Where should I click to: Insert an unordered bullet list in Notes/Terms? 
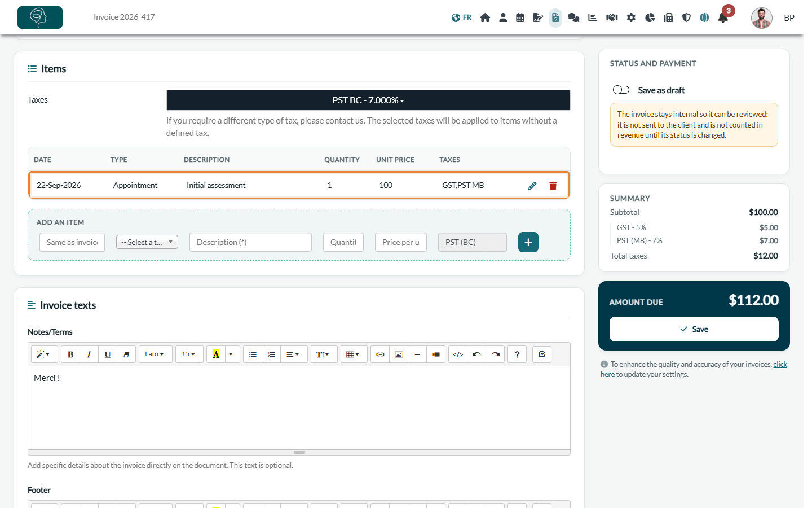point(253,354)
